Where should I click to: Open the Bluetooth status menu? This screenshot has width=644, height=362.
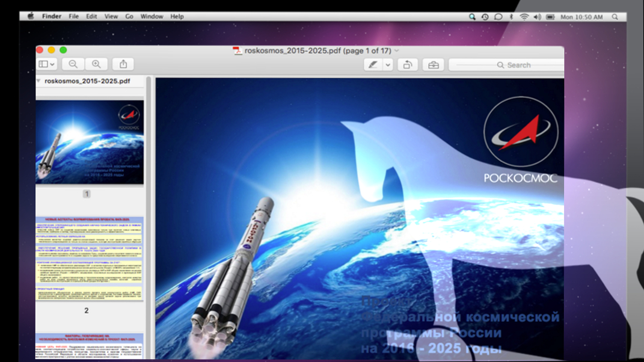pyautogui.click(x=511, y=17)
